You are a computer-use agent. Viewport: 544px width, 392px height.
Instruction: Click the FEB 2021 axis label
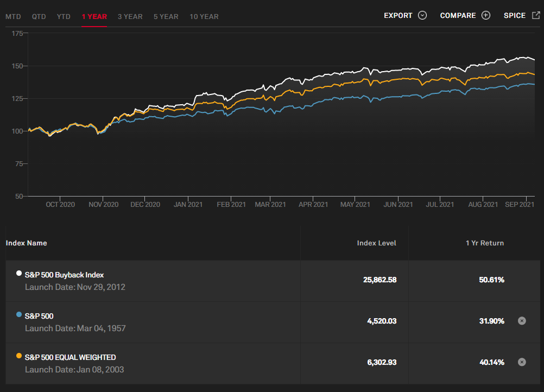(231, 205)
